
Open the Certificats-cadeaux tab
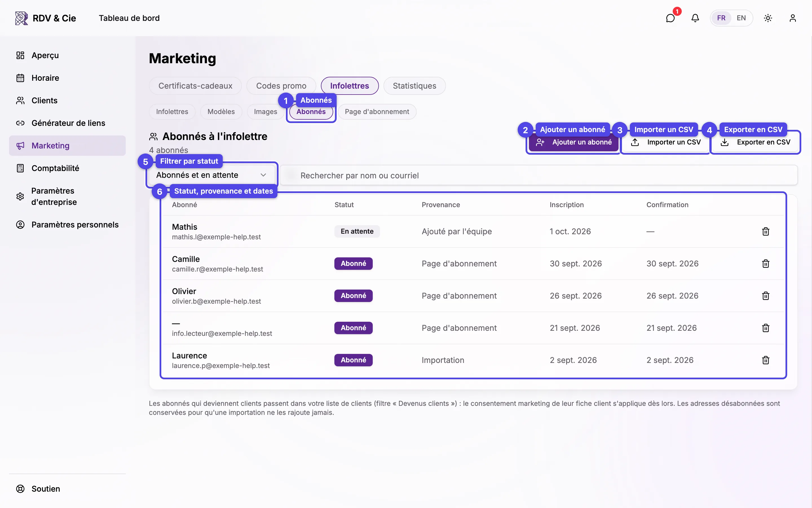[195, 86]
